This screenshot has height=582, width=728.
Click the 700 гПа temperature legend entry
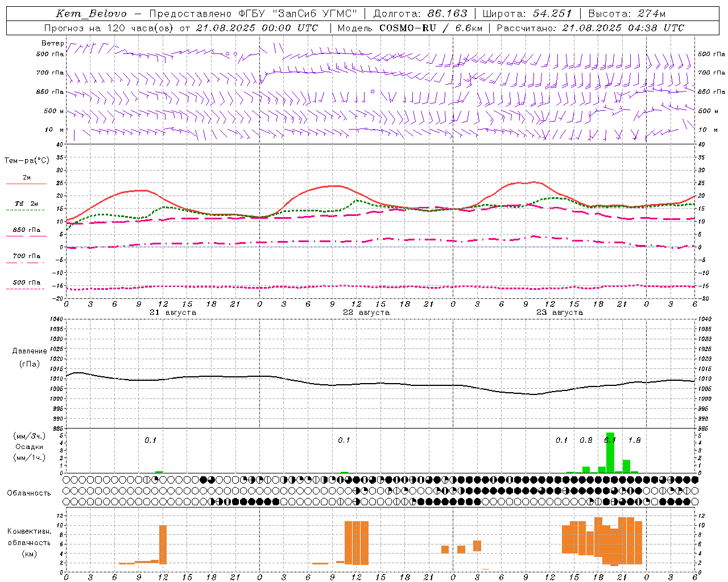pos(26,256)
